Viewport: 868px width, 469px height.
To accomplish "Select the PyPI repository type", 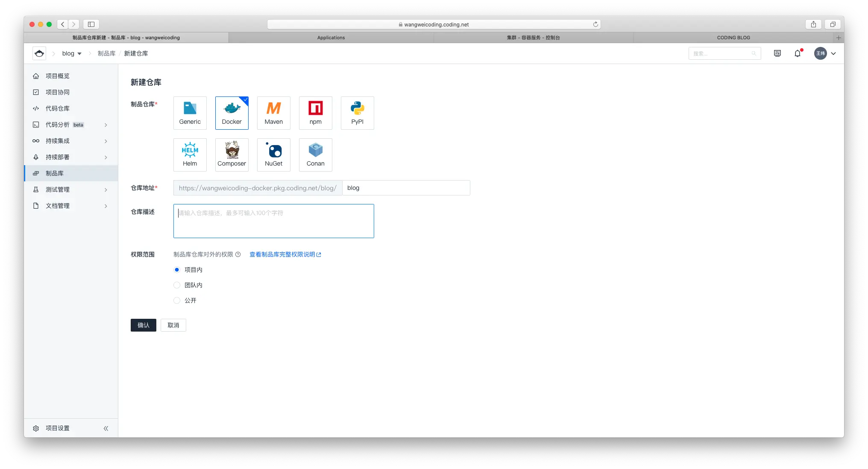I will click(357, 113).
